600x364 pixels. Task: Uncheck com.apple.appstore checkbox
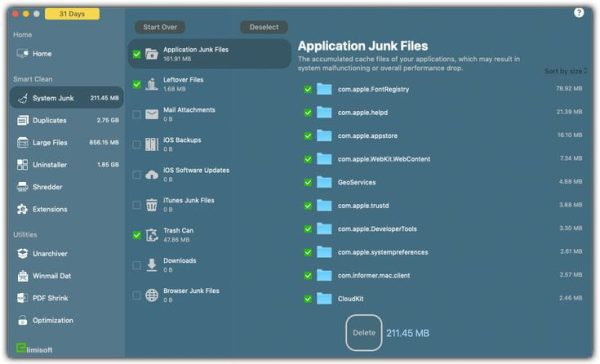[308, 136]
